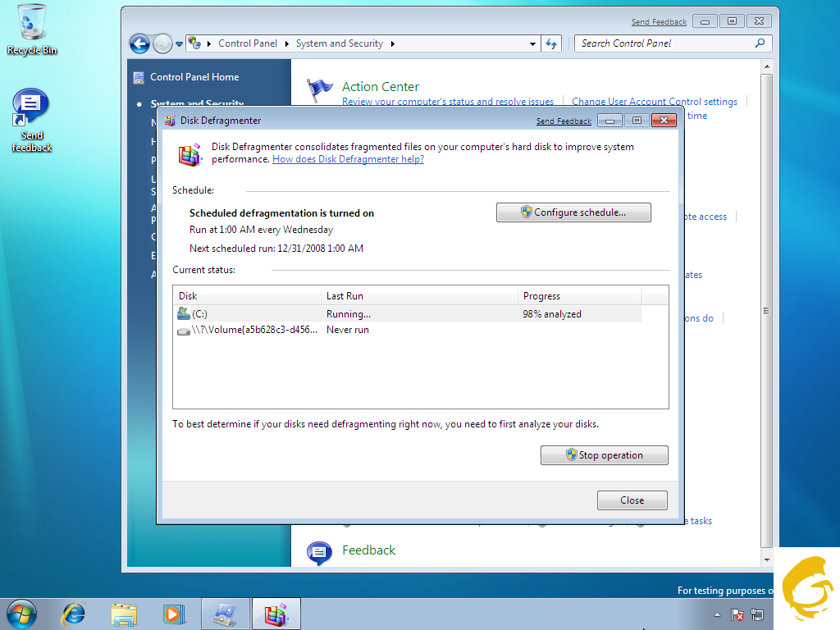Go back using the Control Panel back arrow
This screenshot has width=840, height=630.
[x=139, y=43]
